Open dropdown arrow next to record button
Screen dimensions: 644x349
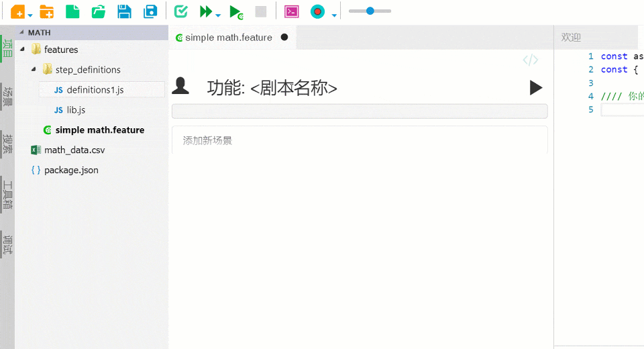click(x=334, y=14)
